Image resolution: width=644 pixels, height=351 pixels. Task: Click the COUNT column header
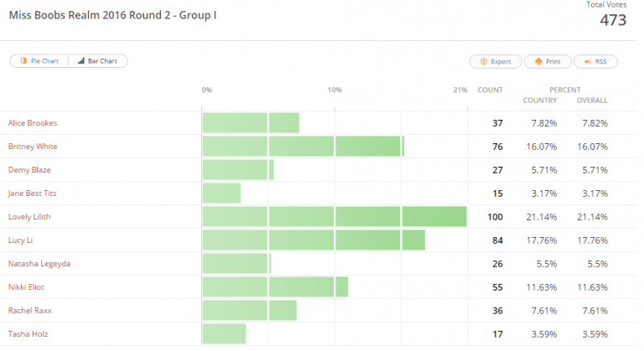pos(490,90)
